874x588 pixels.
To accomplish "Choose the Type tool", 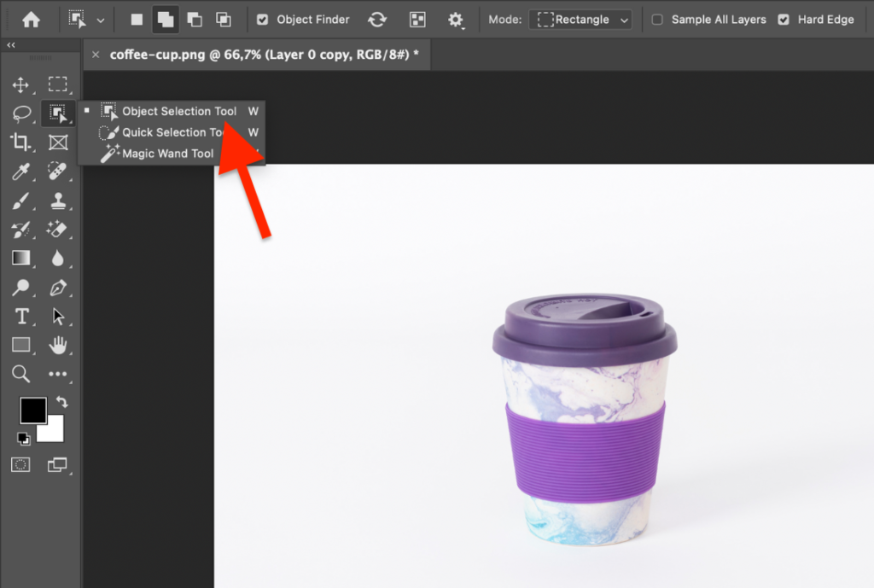I will pos(20,316).
